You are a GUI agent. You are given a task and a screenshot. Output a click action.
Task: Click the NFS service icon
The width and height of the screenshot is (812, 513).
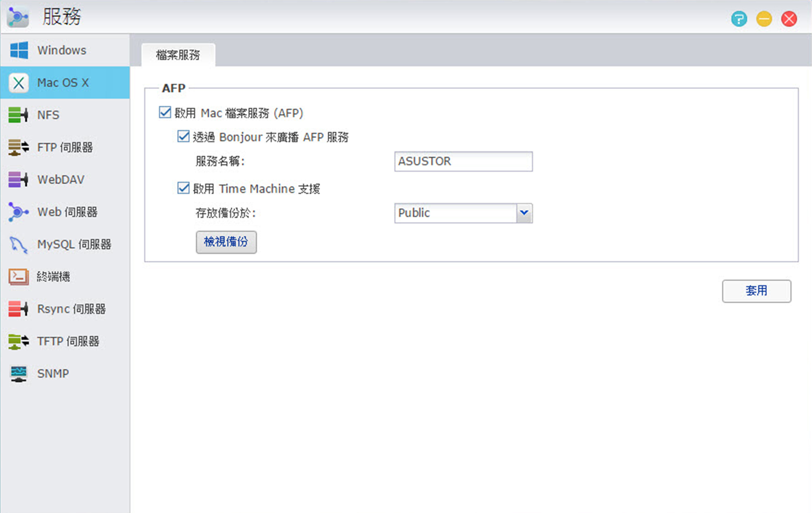pos(18,114)
